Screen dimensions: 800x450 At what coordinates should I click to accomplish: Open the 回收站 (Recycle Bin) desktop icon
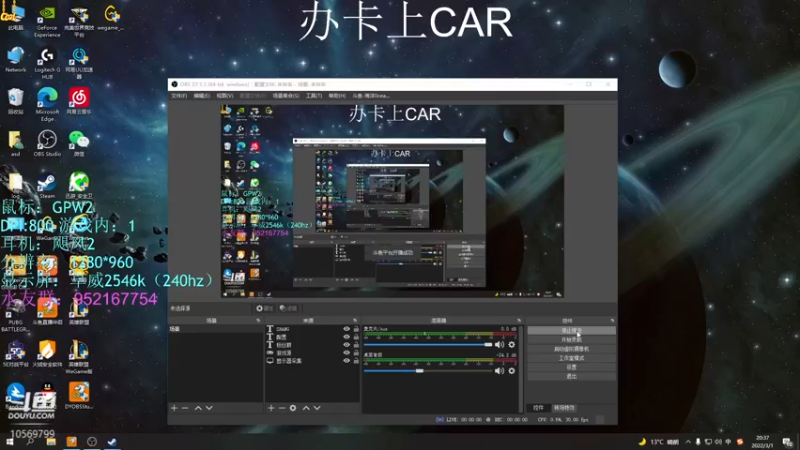(x=15, y=101)
